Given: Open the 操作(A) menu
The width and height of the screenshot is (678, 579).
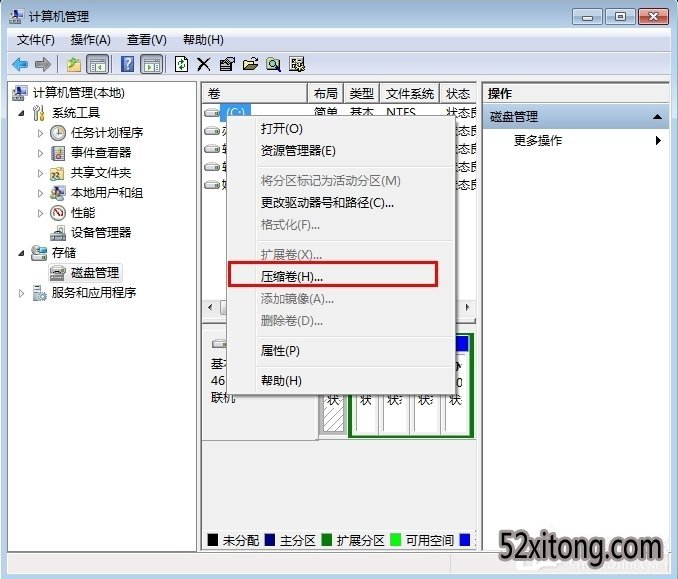Looking at the screenshot, I should point(90,40).
